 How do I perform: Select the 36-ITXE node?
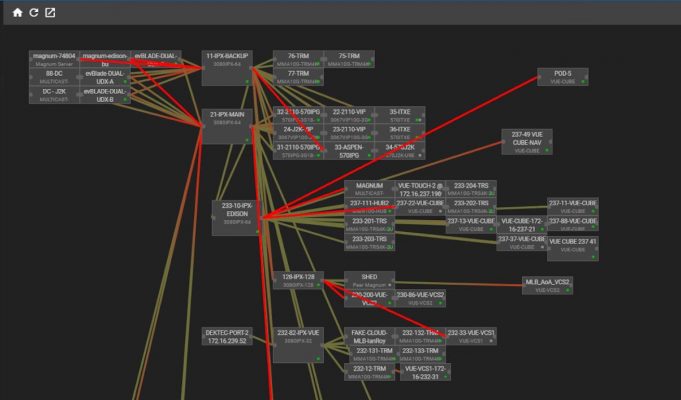pyautogui.click(x=400, y=133)
